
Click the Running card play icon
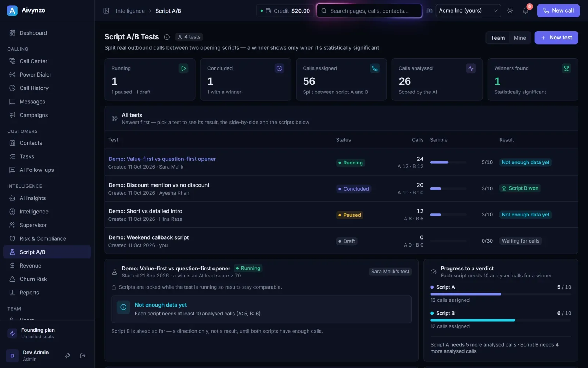(x=183, y=68)
